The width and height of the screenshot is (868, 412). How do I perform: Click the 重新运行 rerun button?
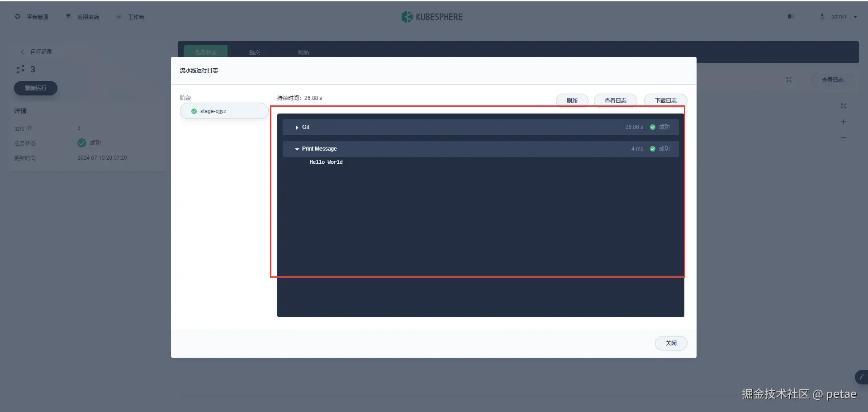point(36,88)
